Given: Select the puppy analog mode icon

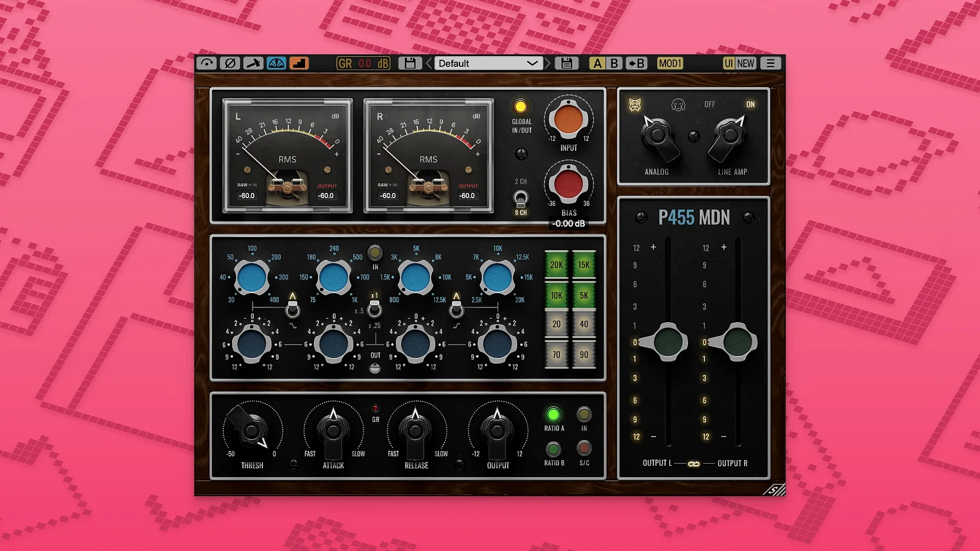Looking at the screenshot, I should pyautogui.click(x=678, y=105).
